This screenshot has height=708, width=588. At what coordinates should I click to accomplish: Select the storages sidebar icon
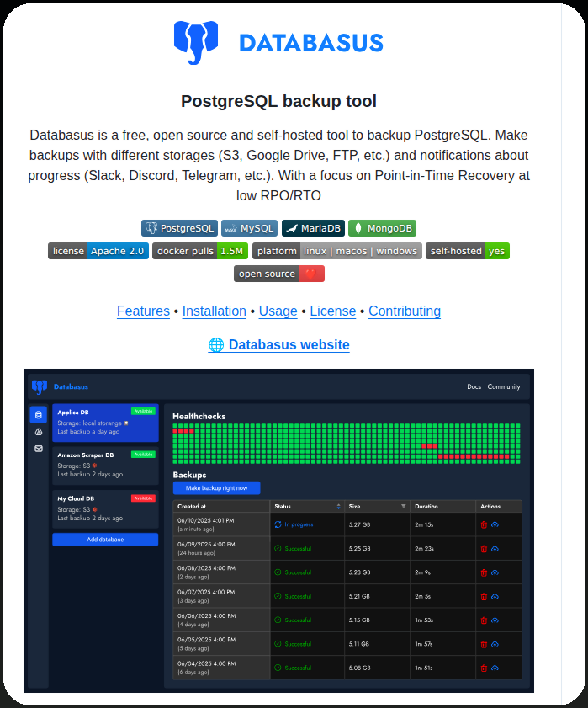click(x=39, y=432)
